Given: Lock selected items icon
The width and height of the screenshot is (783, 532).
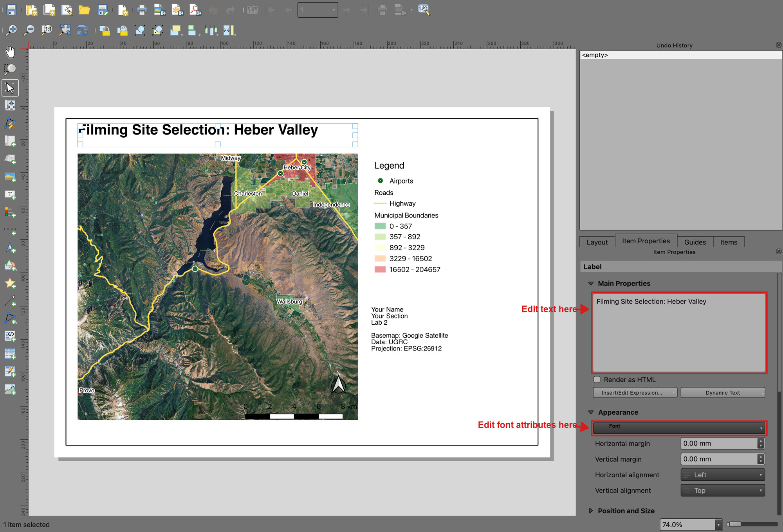Looking at the screenshot, I should [x=105, y=30].
